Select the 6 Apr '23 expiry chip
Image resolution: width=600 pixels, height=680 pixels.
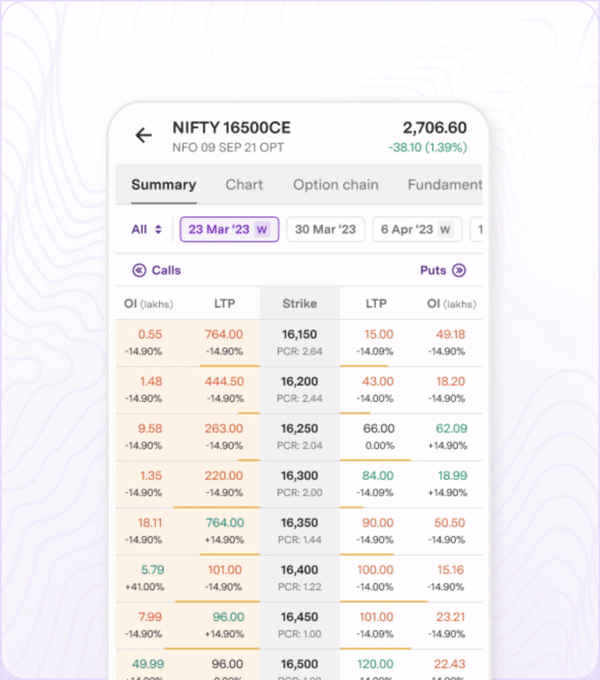pos(416,229)
